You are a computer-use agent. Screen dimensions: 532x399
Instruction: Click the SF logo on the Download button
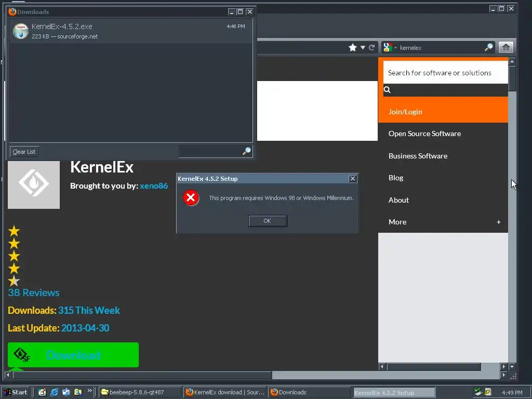coord(22,354)
